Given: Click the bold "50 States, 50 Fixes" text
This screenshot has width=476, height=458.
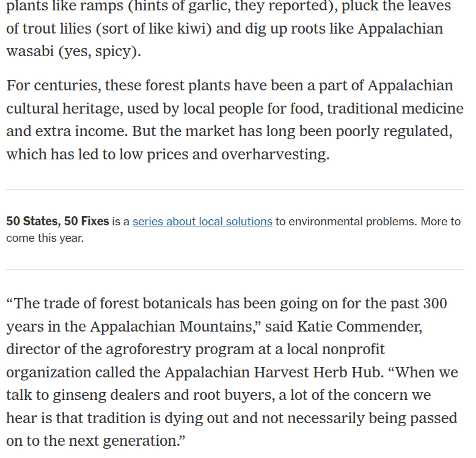Looking at the screenshot, I should [x=57, y=222].
